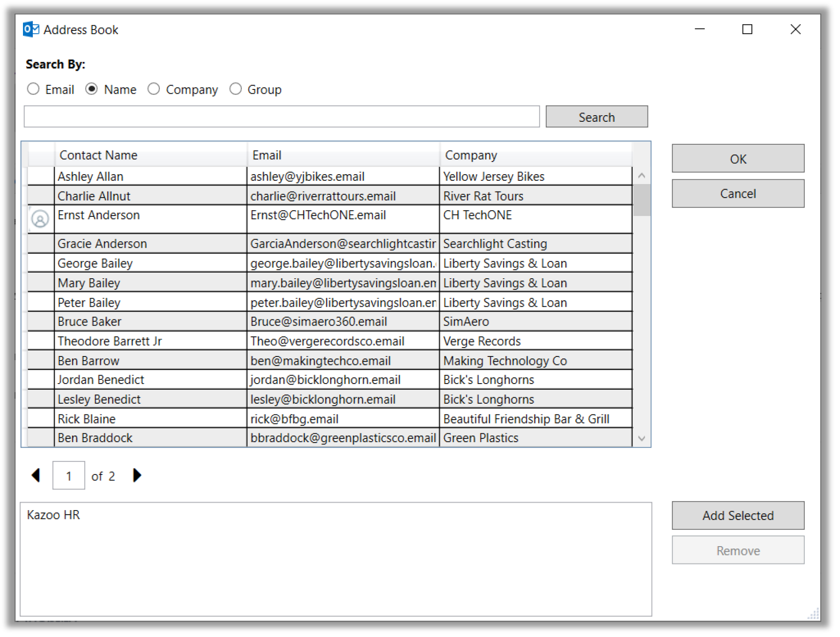The width and height of the screenshot is (840, 637).
Task: Click the page number box
Action: point(68,475)
